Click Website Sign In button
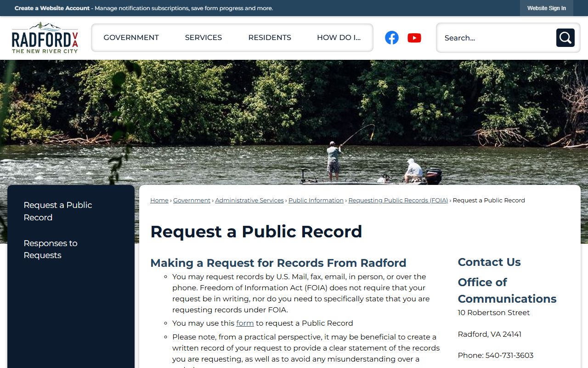The image size is (588, 368). pos(547,8)
